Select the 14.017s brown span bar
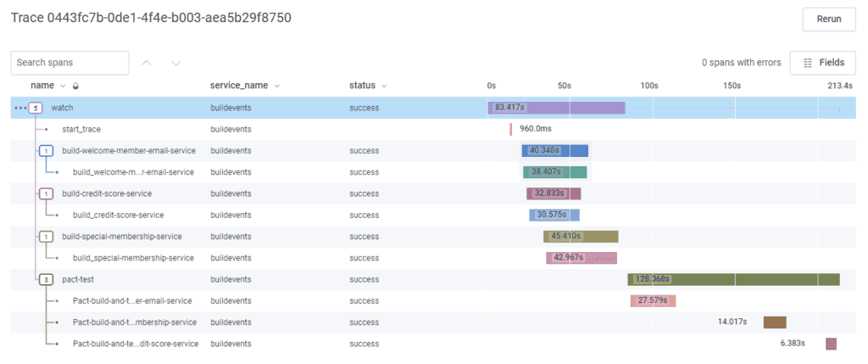The width and height of the screenshot is (868, 364). point(775,322)
